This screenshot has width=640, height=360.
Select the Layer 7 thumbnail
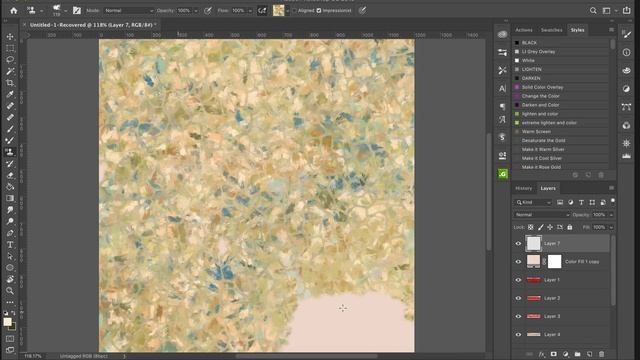pyautogui.click(x=533, y=244)
